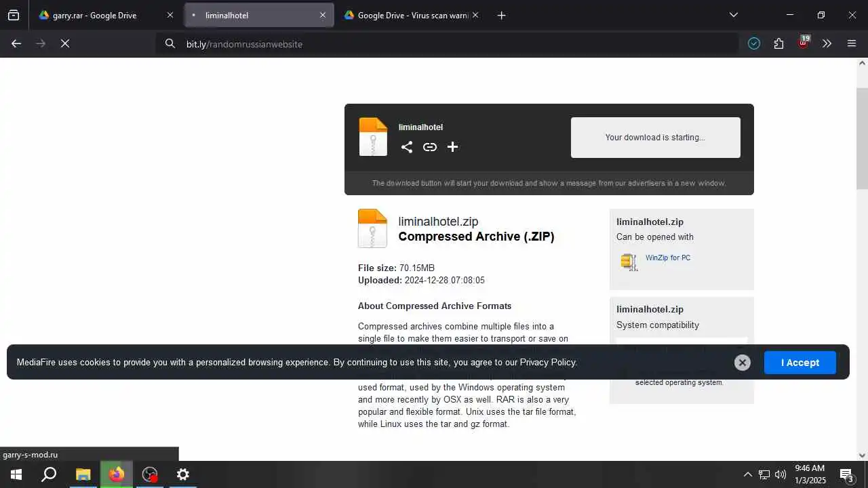868x488 pixels.
Task: Click the scrollbar up arrow
Action: [862, 63]
